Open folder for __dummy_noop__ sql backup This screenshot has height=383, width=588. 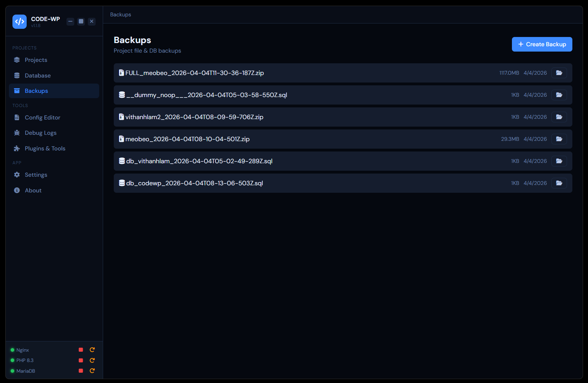[x=559, y=95]
